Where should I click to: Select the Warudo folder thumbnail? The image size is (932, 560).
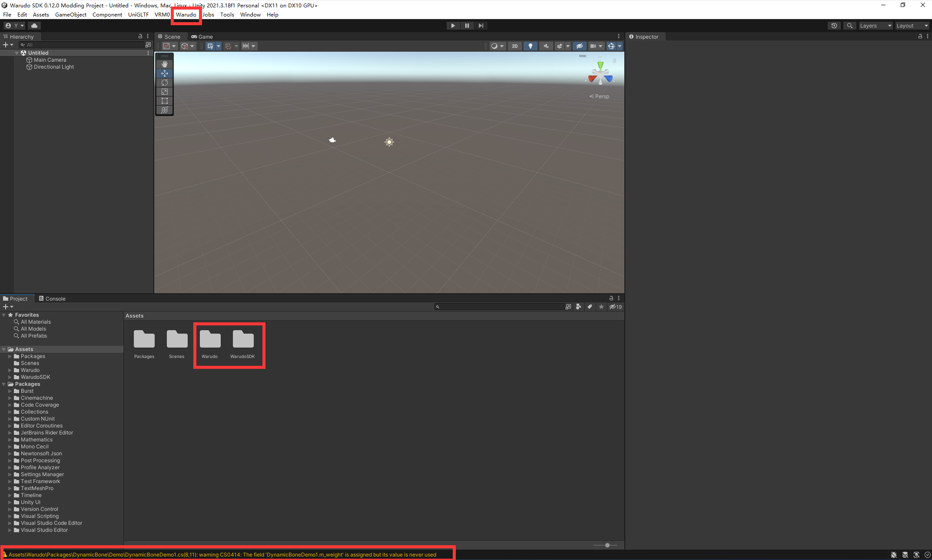210,344
